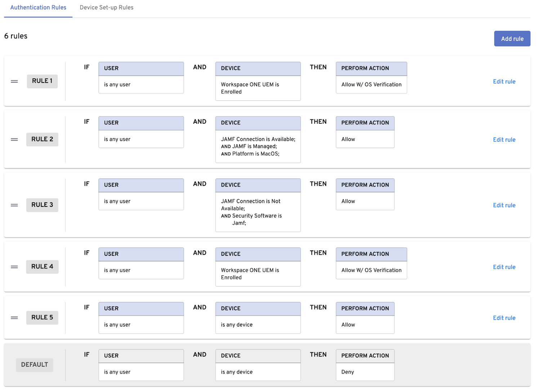Select the DEFAULT rule label
This screenshot has width=538, height=392.
click(35, 365)
